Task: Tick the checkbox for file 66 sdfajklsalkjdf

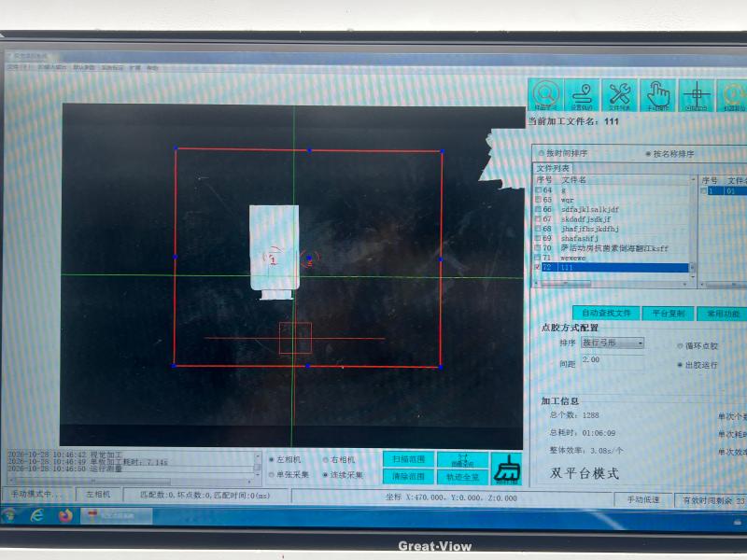Action: coord(538,209)
